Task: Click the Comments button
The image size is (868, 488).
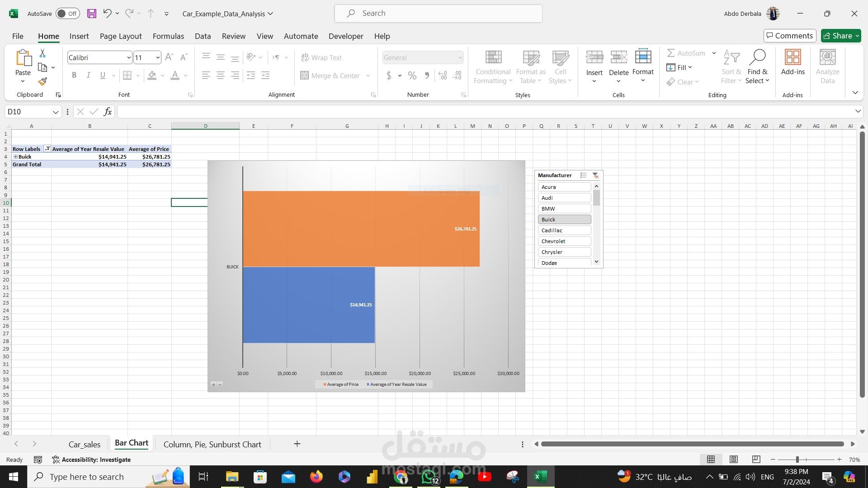Action: pos(790,36)
